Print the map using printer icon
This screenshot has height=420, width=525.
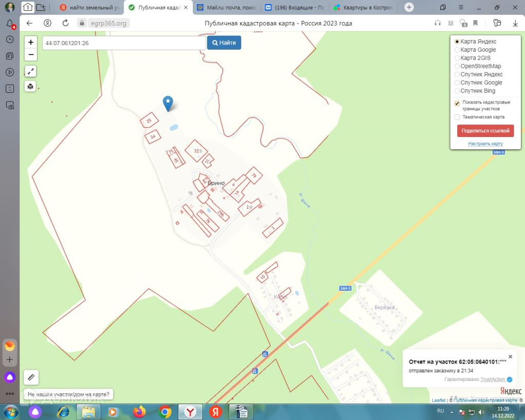(30, 87)
